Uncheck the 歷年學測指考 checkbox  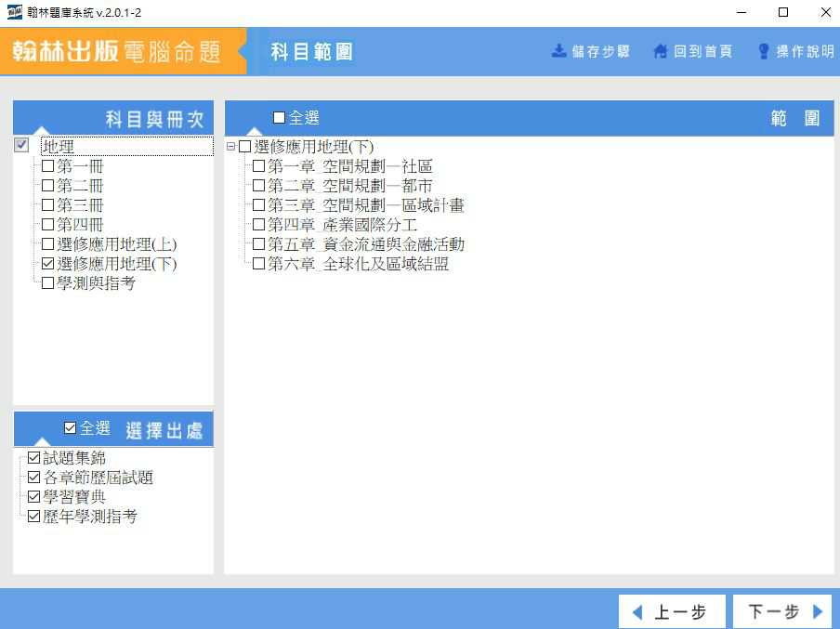33,516
